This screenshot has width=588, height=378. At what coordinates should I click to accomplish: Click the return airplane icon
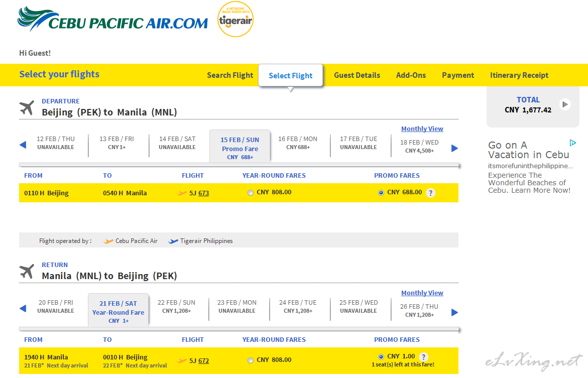[x=27, y=272]
